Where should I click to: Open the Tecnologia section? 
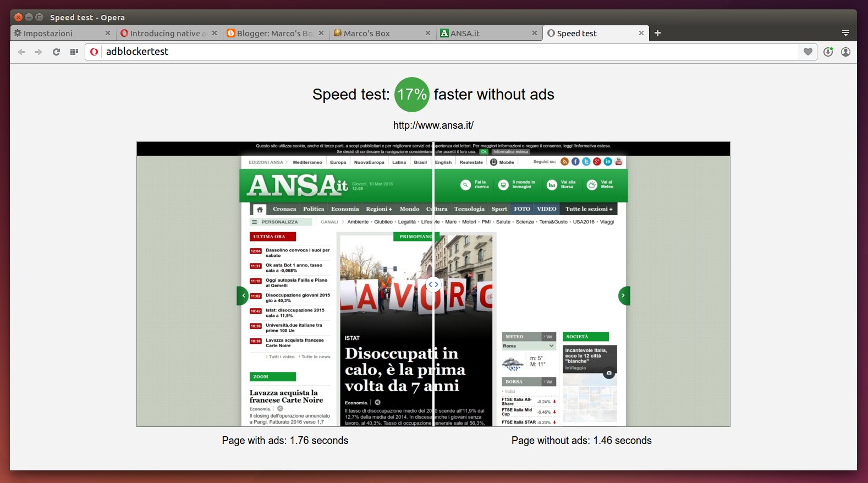tap(469, 209)
